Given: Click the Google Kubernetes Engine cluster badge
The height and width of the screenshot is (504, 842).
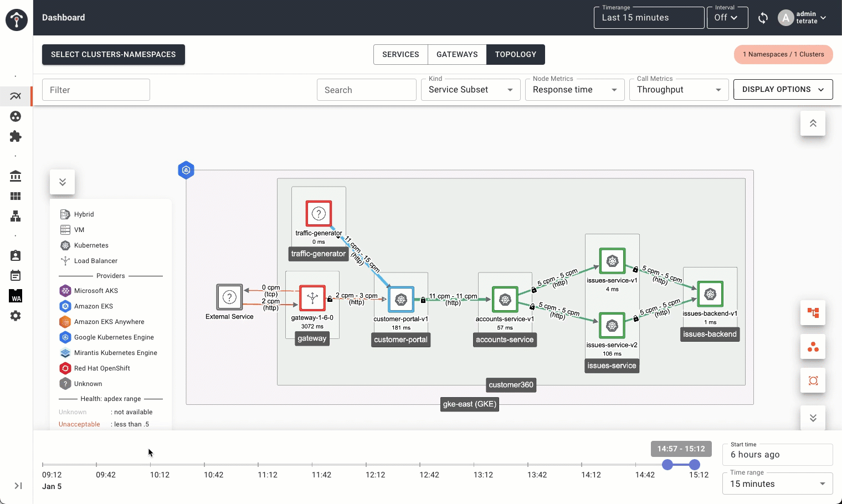Looking at the screenshot, I should pyautogui.click(x=186, y=170).
